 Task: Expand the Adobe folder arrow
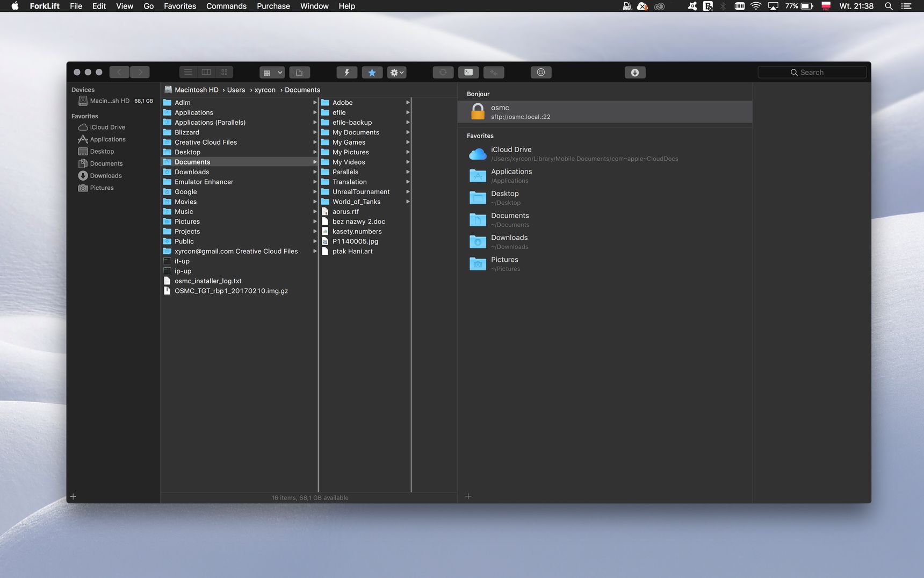[x=408, y=102]
